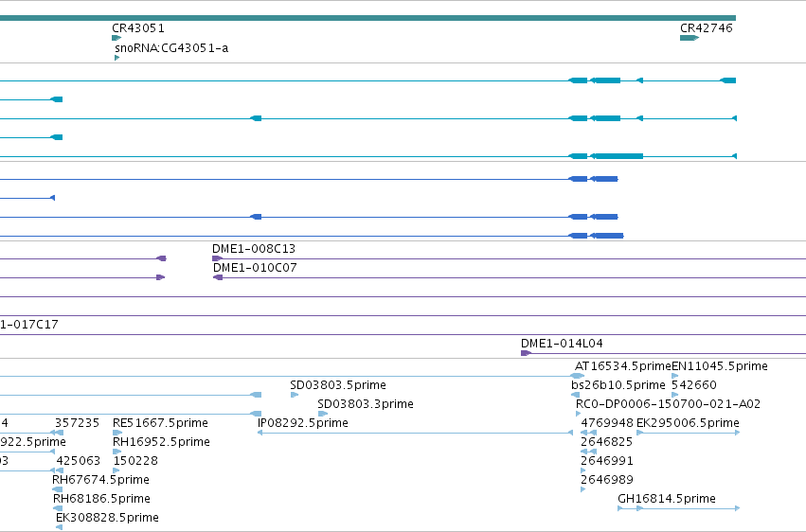Click the EK295006.5prime alignment line
Screen dimensions: 806x532
coord(689,433)
